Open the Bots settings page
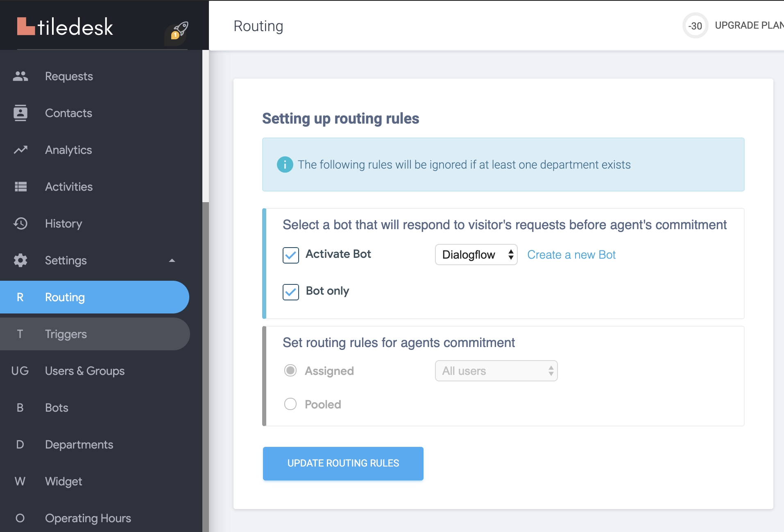This screenshot has width=784, height=532. pyautogui.click(x=57, y=408)
